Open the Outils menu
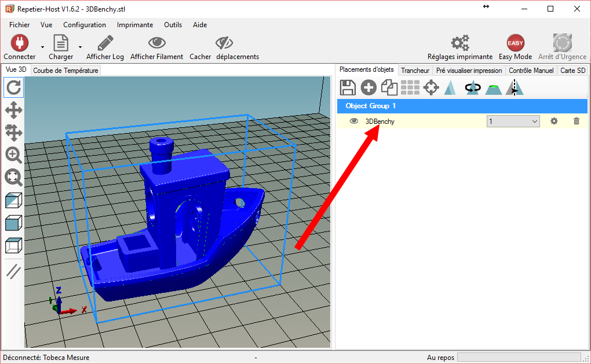This screenshot has width=591, height=364. point(173,25)
